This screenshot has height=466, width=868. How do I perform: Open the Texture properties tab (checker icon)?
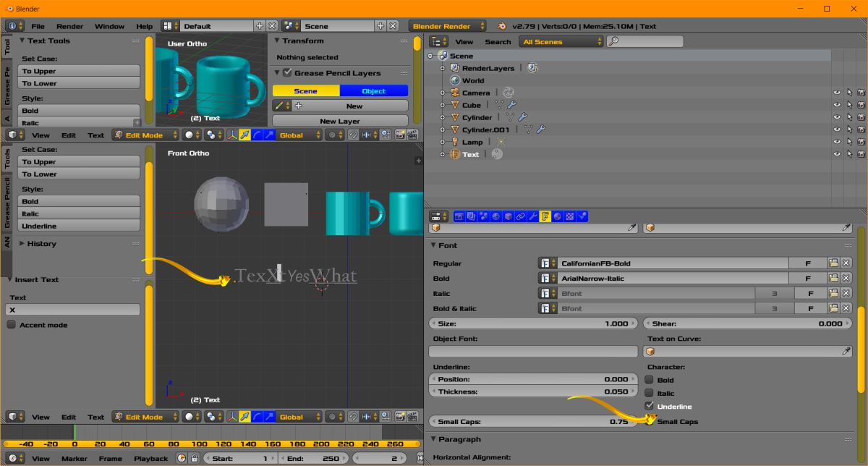coord(570,216)
